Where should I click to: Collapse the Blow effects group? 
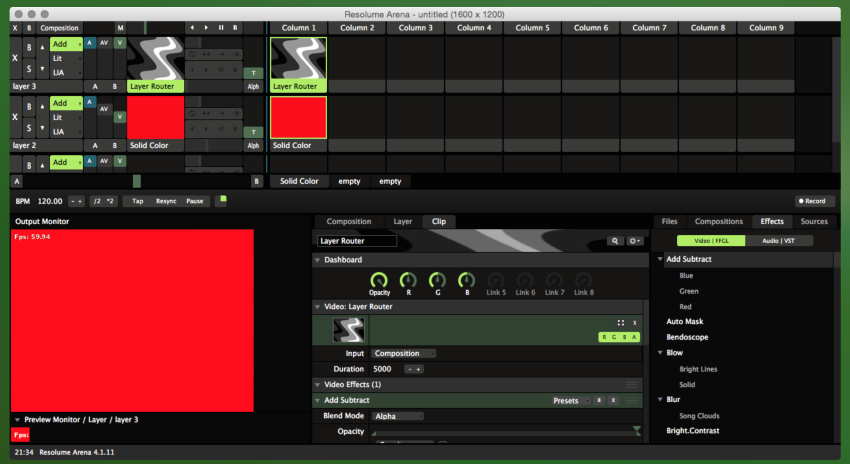(x=661, y=353)
